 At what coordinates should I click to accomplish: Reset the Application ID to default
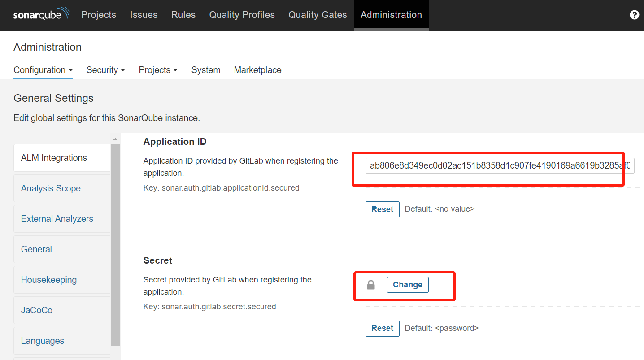382,209
